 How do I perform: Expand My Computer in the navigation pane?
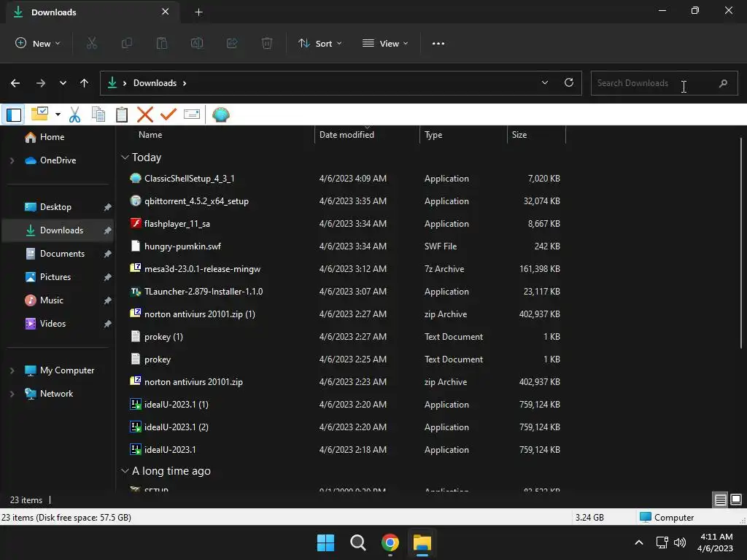coord(12,370)
